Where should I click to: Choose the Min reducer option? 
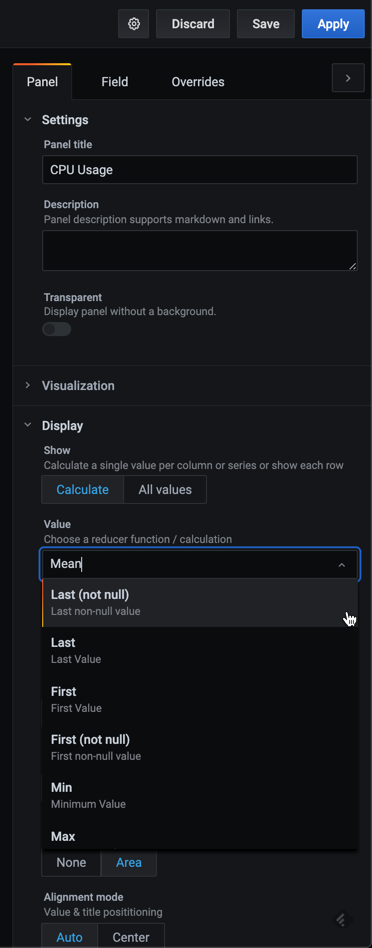(200, 796)
